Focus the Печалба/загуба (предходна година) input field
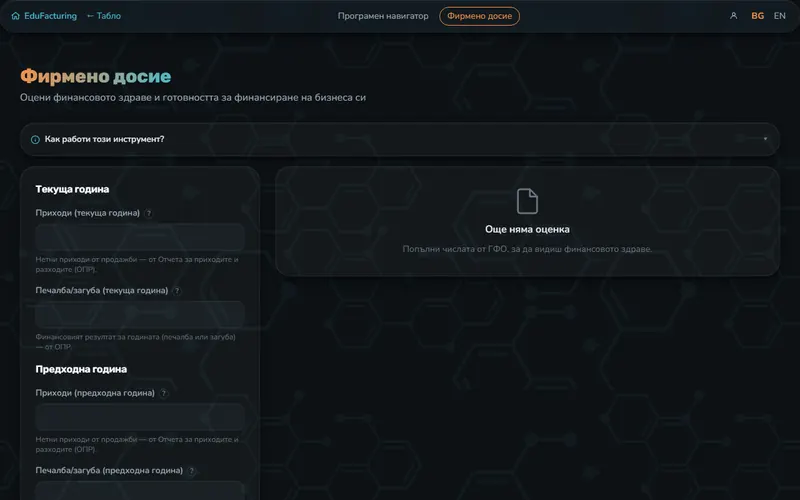 140,491
